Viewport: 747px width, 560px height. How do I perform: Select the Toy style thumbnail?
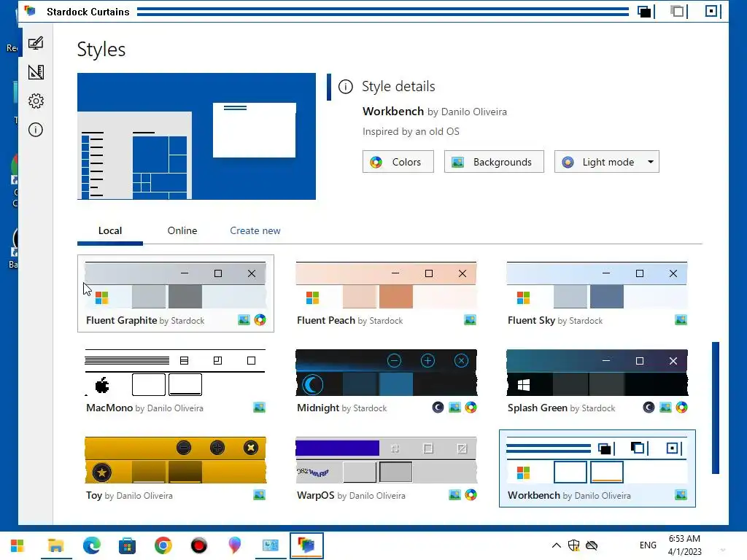[175, 460]
